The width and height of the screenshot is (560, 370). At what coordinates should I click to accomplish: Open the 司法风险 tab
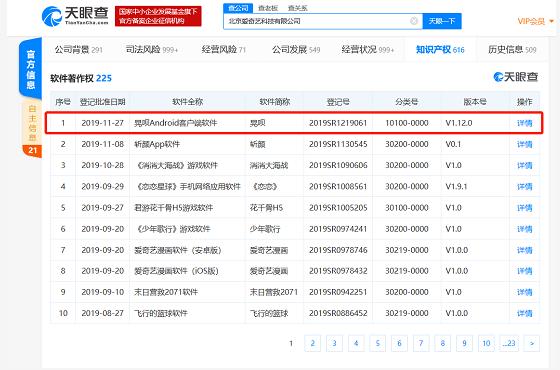(151, 50)
